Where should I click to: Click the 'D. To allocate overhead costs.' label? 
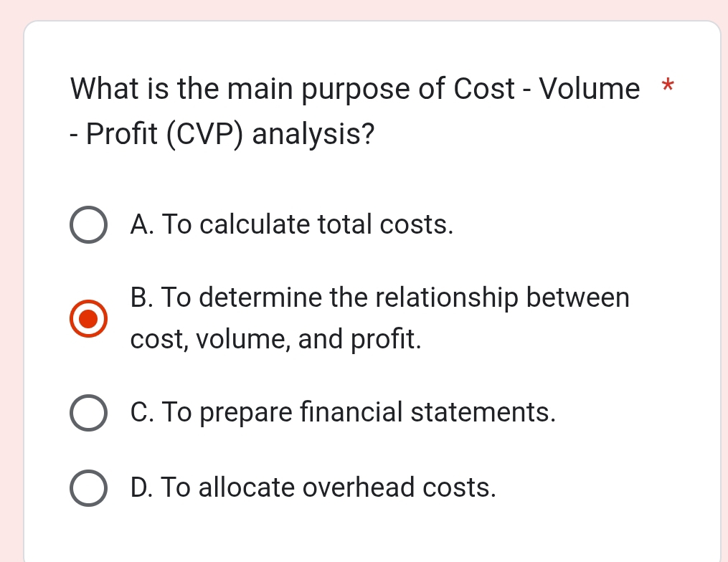(313, 488)
